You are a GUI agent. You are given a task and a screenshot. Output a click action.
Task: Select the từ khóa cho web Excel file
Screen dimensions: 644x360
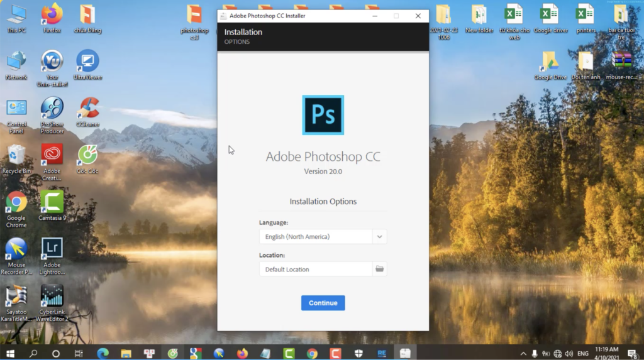coord(514,22)
